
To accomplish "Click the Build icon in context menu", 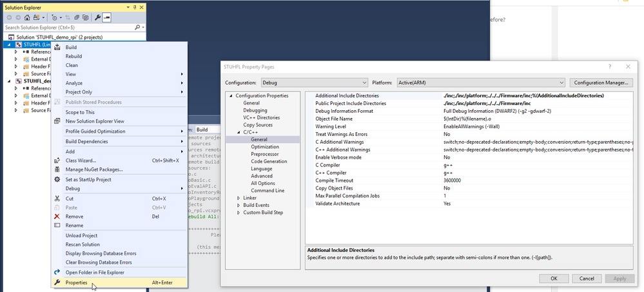I will coord(57,47).
